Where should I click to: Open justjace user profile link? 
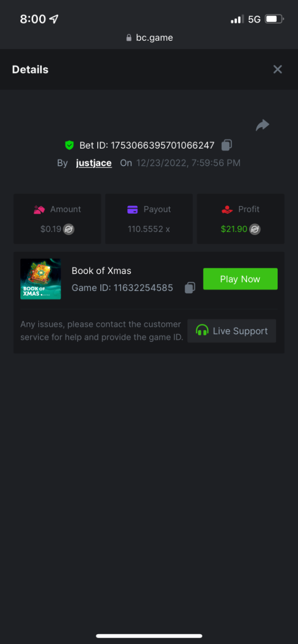pyautogui.click(x=94, y=163)
